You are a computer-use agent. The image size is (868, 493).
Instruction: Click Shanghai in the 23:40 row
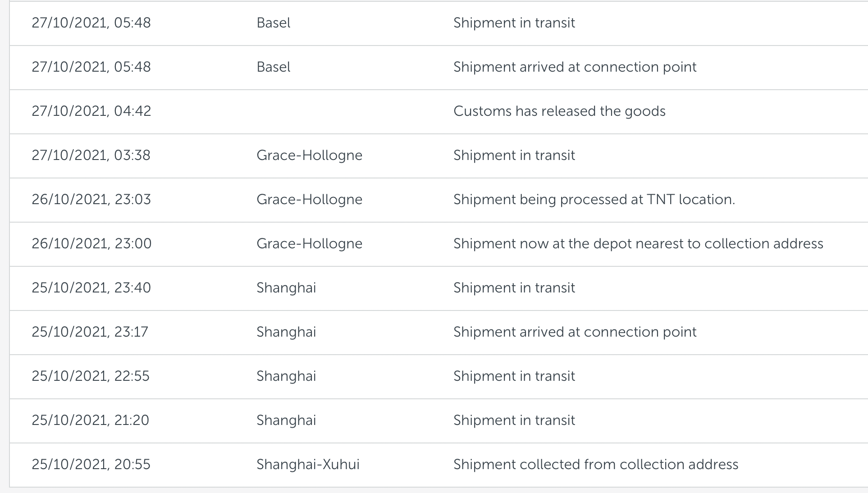pyautogui.click(x=286, y=288)
